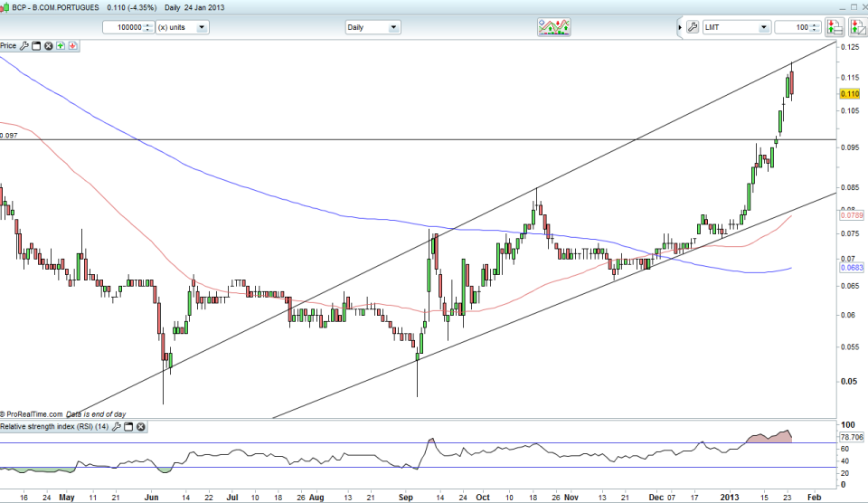
Task: Click the second buy/sell order ticket icon
Action: (x=857, y=27)
